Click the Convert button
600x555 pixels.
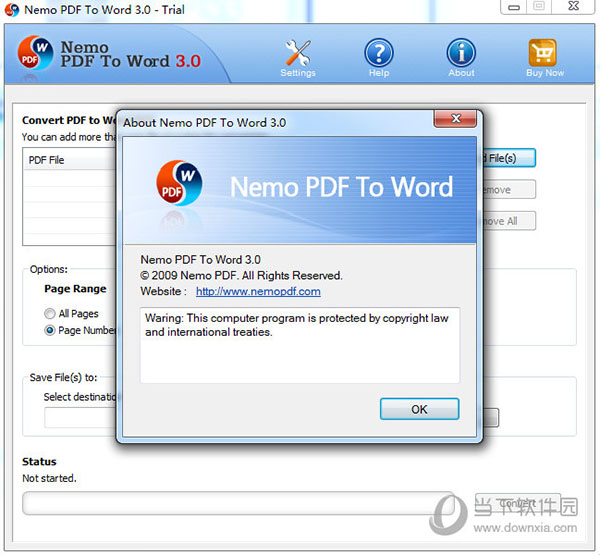coord(518,503)
